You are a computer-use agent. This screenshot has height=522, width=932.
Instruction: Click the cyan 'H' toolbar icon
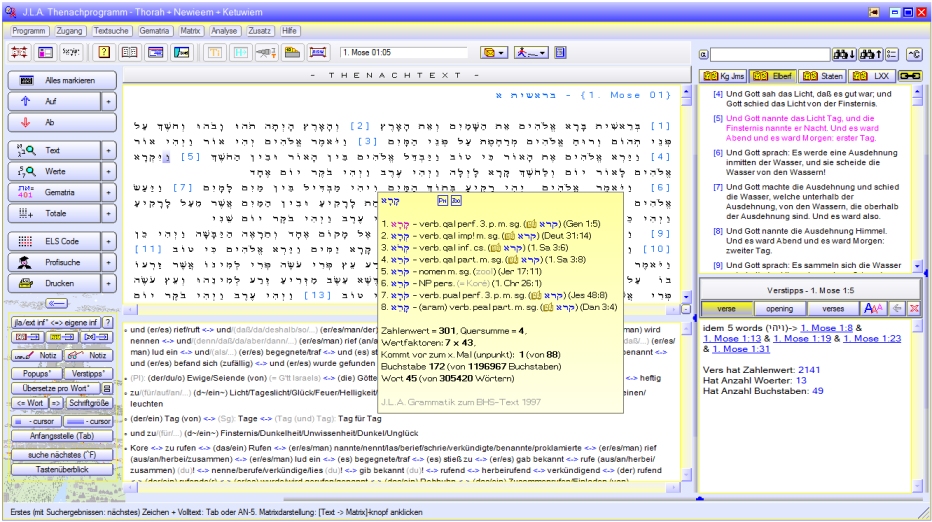tap(240, 52)
